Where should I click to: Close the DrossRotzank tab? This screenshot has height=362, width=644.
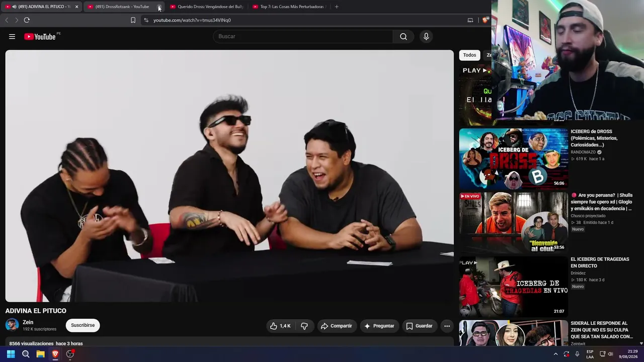pyautogui.click(x=159, y=7)
